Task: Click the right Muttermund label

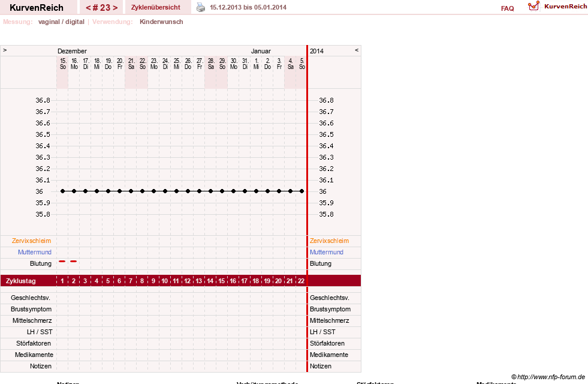Action: [327, 252]
